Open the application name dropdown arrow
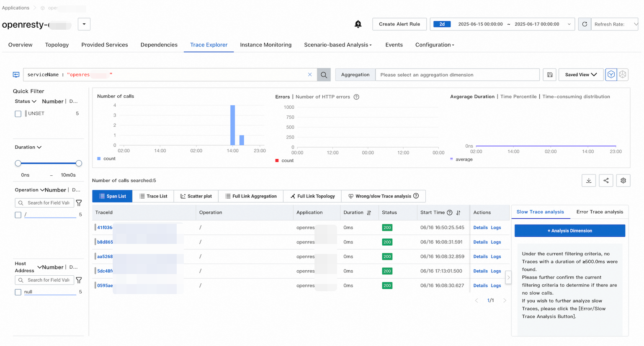644x346 pixels. click(x=84, y=24)
